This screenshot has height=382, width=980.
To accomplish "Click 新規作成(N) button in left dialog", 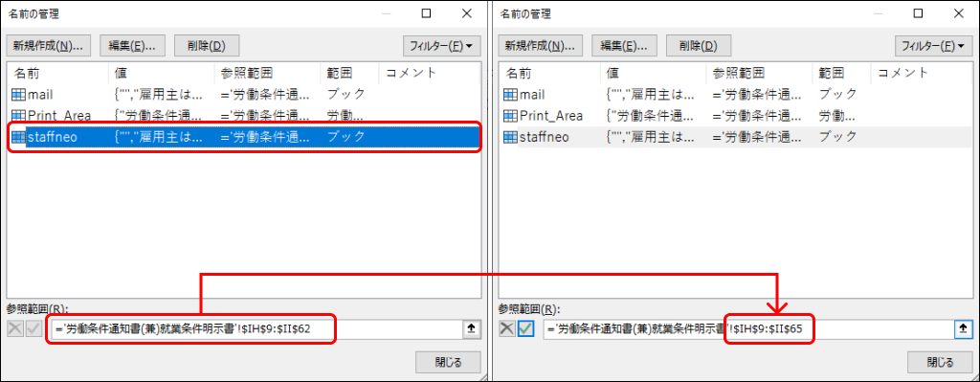I will click(x=49, y=46).
